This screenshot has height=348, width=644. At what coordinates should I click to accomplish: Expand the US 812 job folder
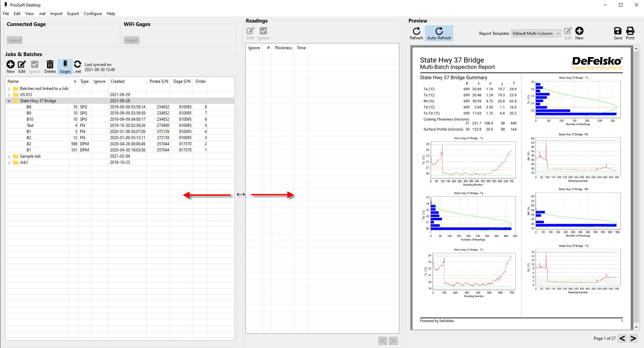9,95
